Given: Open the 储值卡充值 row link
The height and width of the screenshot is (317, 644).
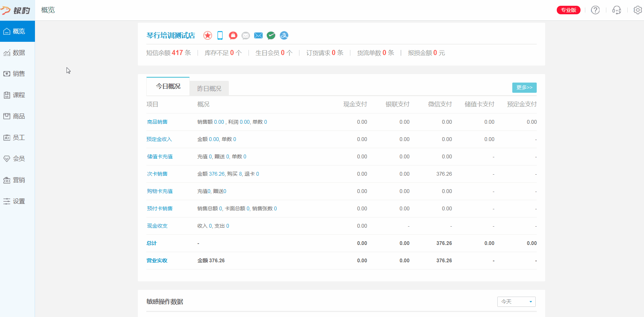Looking at the screenshot, I should [x=160, y=157].
